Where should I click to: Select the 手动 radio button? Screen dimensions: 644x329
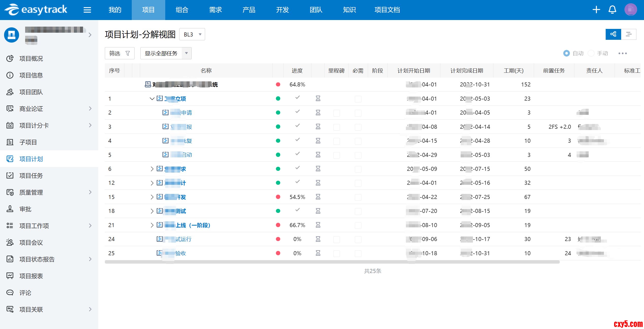pos(591,53)
